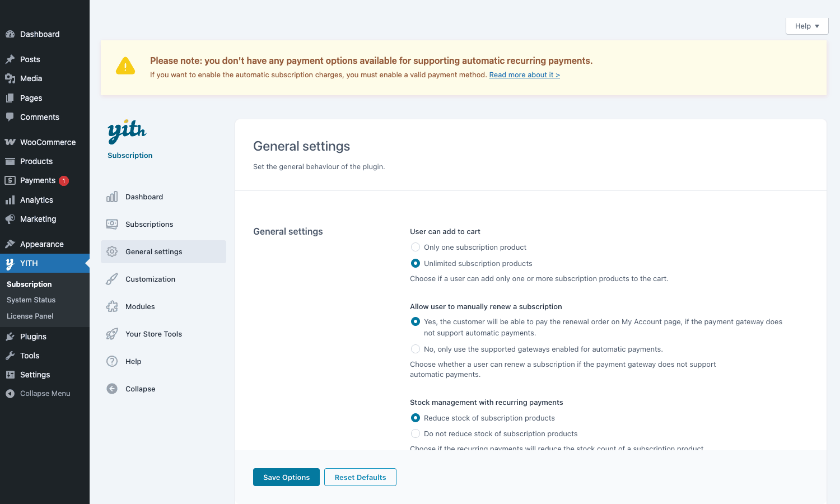The height and width of the screenshot is (504, 840).
Task: Click Save Options button
Action: tap(286, 477)
